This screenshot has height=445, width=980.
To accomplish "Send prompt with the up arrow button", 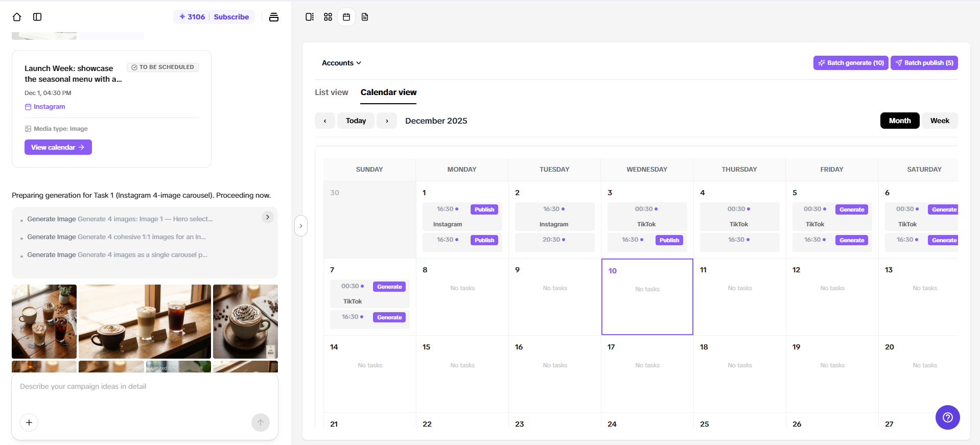I will click(261, 423).
